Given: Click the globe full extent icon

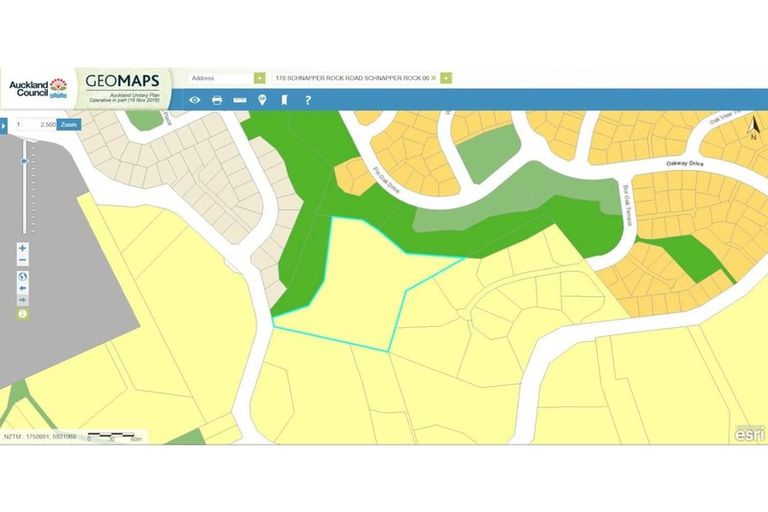Looking at the screenshot, I should click(23, 277).
